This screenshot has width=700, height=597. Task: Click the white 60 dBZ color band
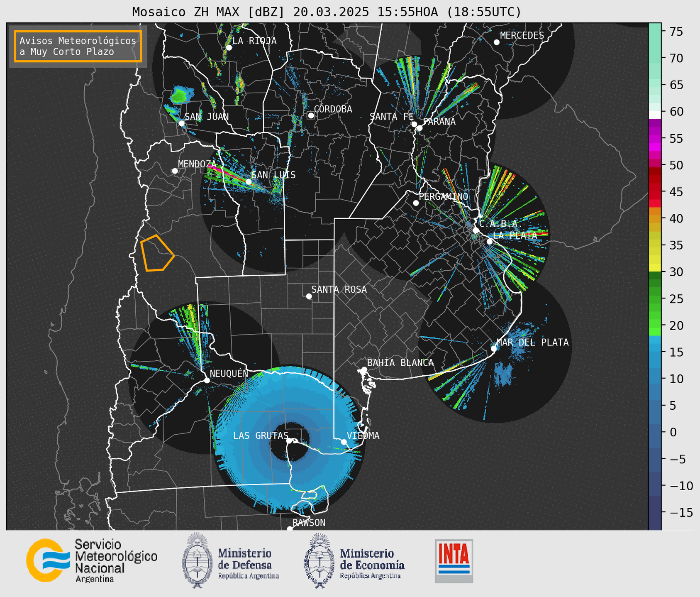(655, 115)
